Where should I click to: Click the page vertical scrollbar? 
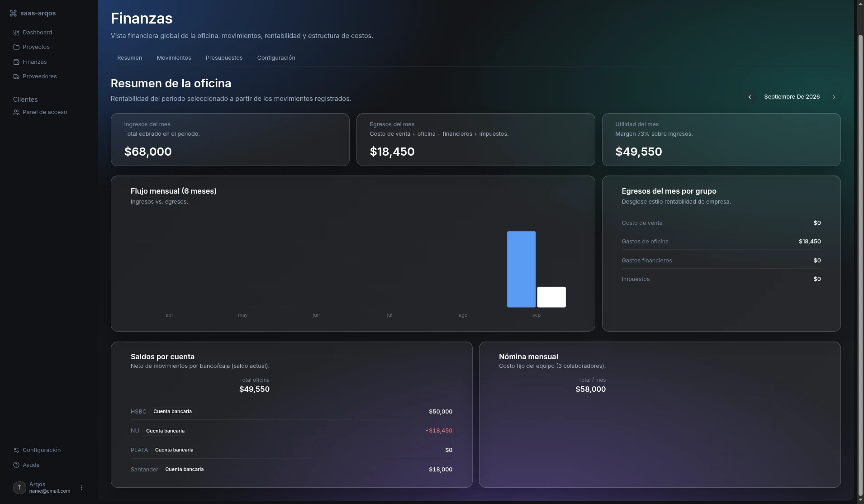click(x=861, y=265)
